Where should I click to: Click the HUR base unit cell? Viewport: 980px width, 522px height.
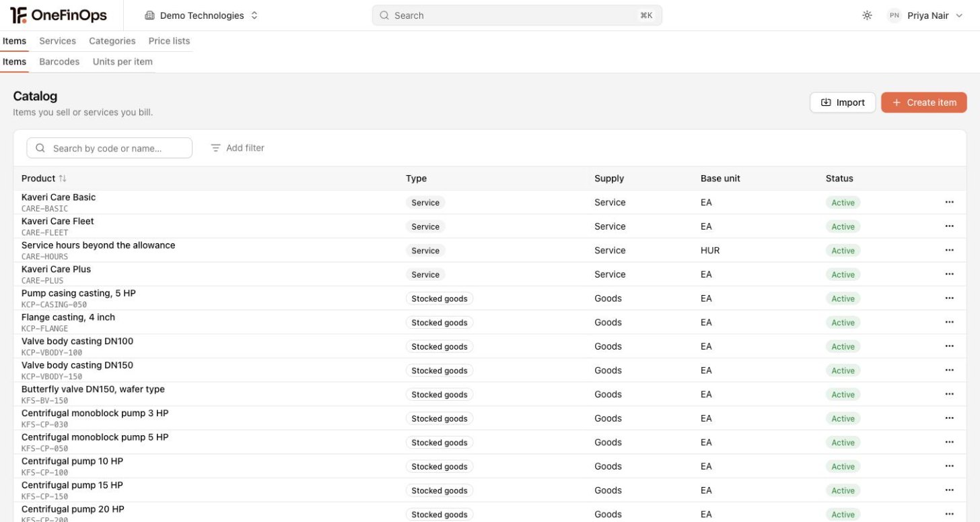[710, 251]
